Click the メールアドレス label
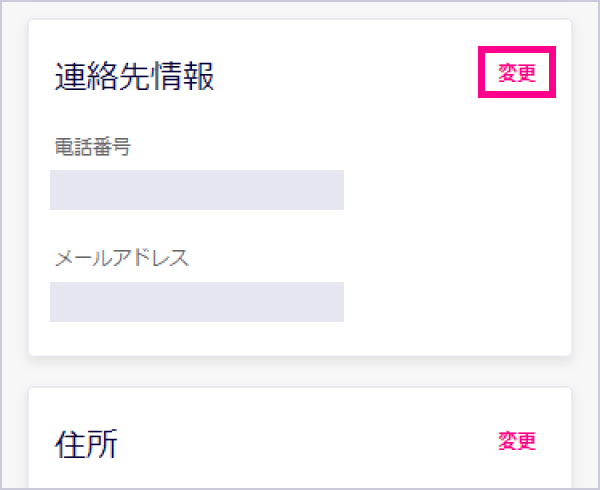Viewport: 600px width, 490px height. click(x=122, y=258)
